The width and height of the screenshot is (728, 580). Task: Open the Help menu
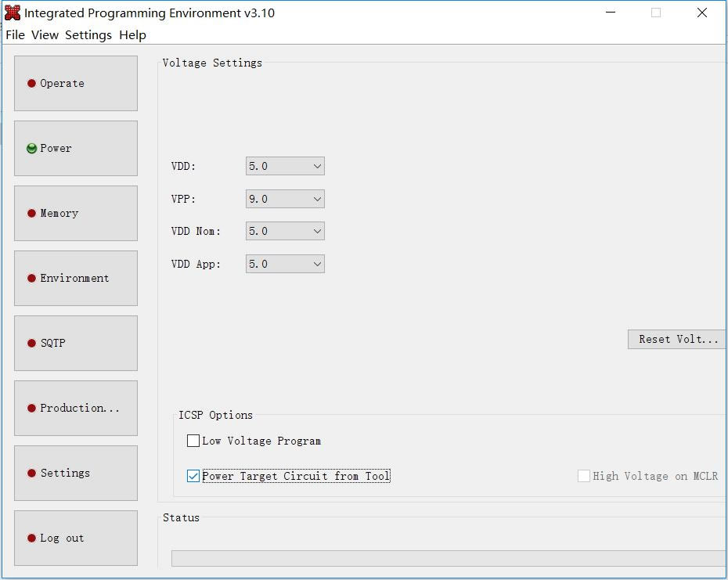(132, 34)
